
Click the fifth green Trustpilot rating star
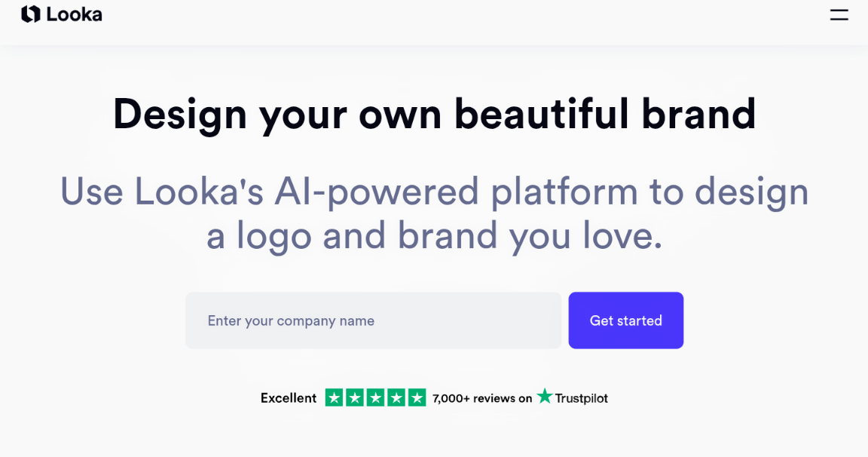417,398
